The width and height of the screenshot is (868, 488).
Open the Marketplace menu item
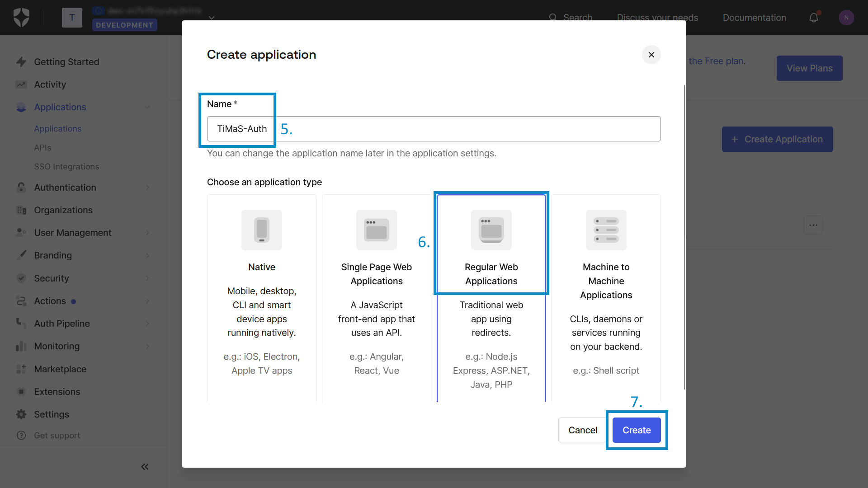(60, 369)
